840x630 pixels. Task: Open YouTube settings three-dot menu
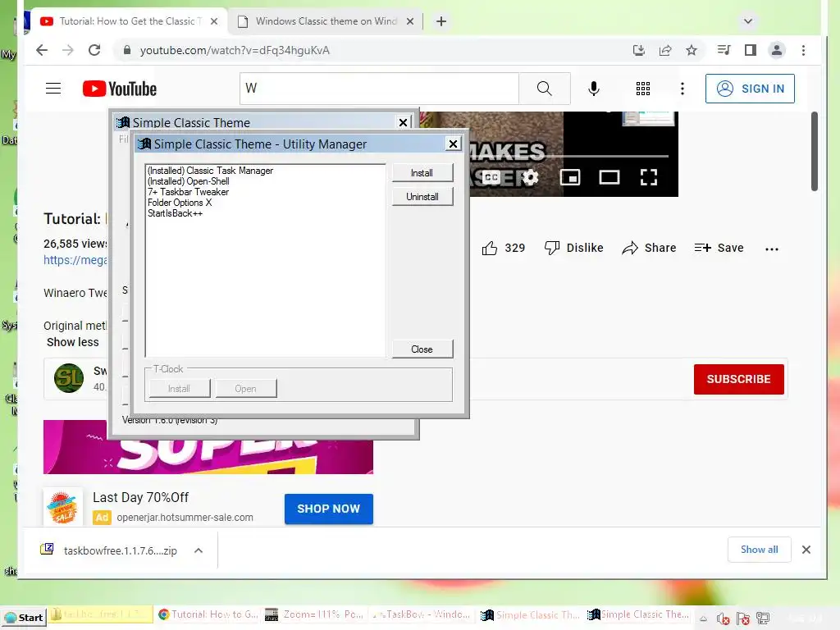pyautogui.click(x=682, y=89)
